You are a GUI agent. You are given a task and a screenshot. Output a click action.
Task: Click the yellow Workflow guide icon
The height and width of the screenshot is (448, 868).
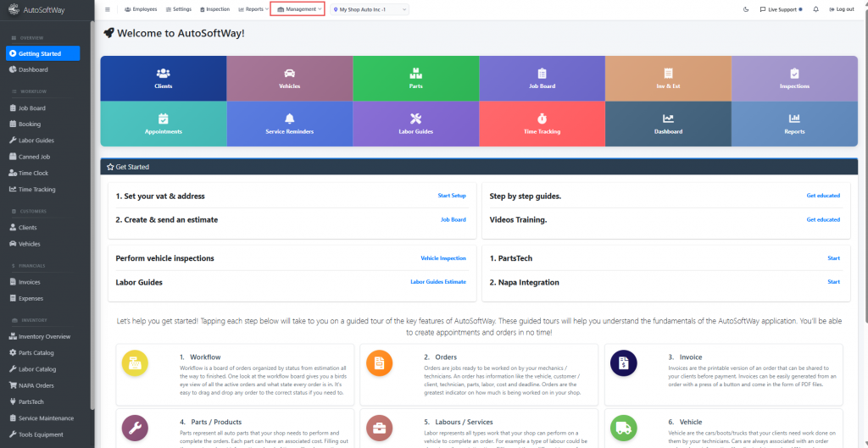coord(134,362)
